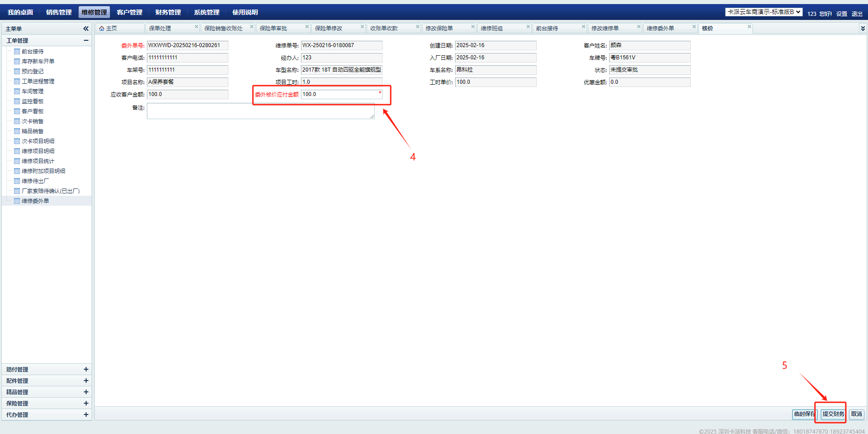Click the 提交财务 button
This screenshot has height=434, width=868.
(833, 414)
